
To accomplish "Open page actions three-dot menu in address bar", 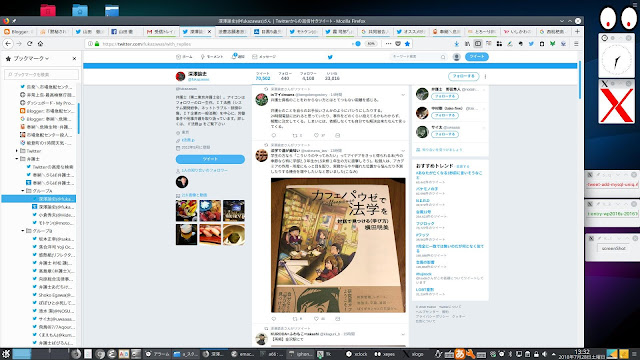I will tap(388, 44).
